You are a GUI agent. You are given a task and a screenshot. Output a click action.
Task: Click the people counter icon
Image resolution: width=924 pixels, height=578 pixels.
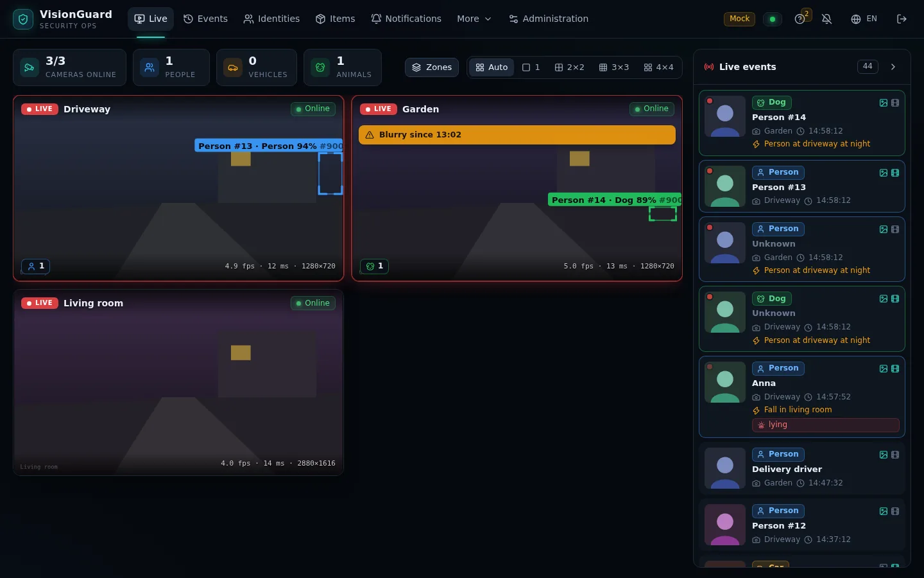tap(150, 67)
